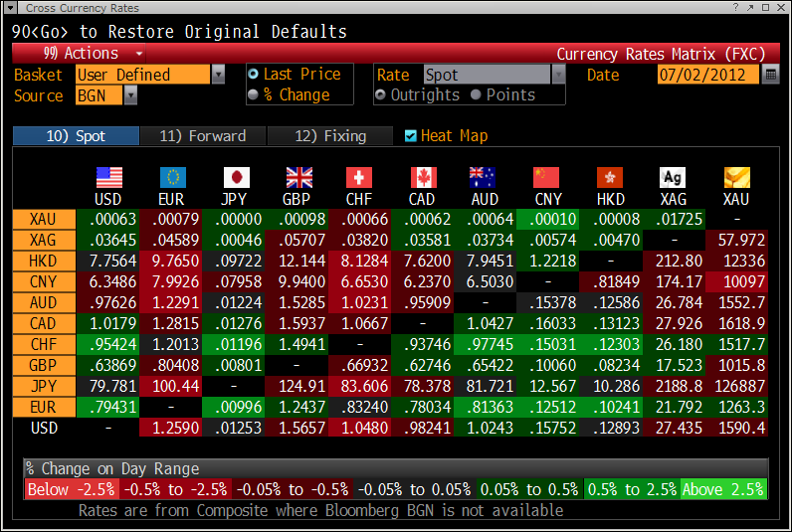
Task: Click the British flag GBP column icon
Action: point(298,177)
